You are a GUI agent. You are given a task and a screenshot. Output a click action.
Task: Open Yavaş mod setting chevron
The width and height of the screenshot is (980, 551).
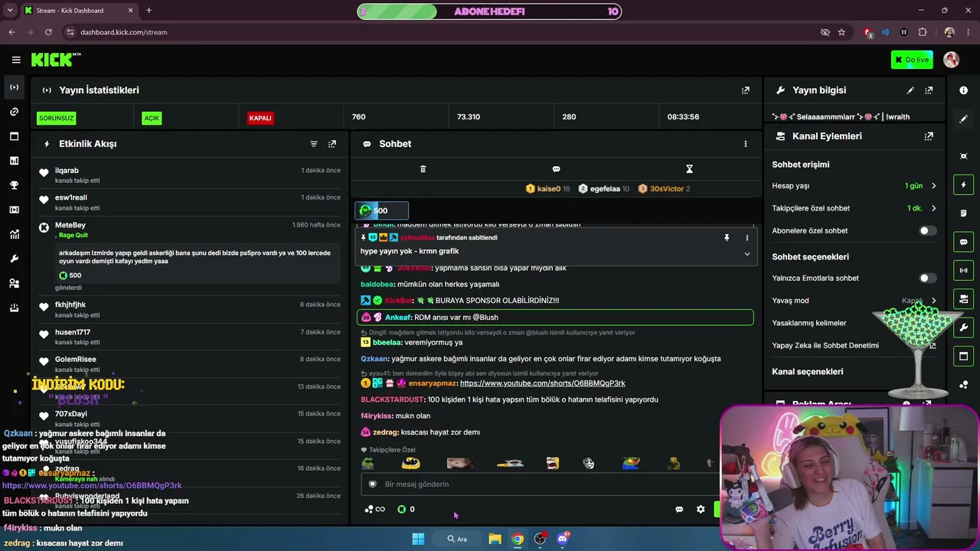pos(933,301)
